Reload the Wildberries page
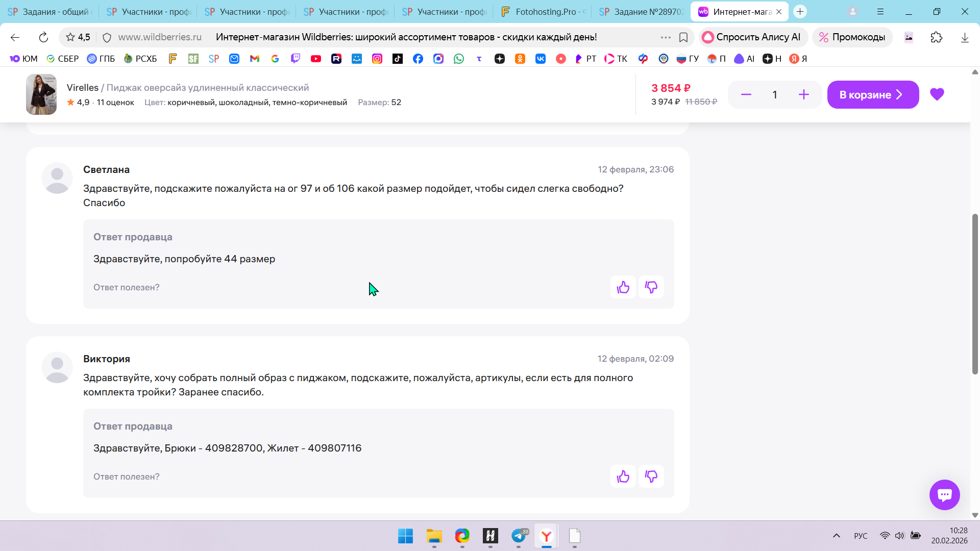The height and width of the screenshot is (551, 980). [43, 37]
